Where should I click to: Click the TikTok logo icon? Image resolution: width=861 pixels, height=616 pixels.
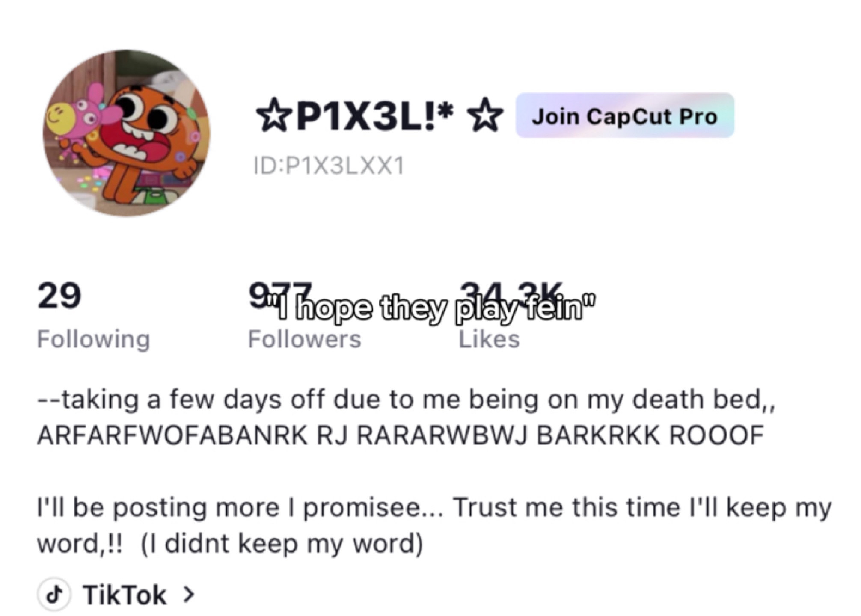(x=54, y=594)
